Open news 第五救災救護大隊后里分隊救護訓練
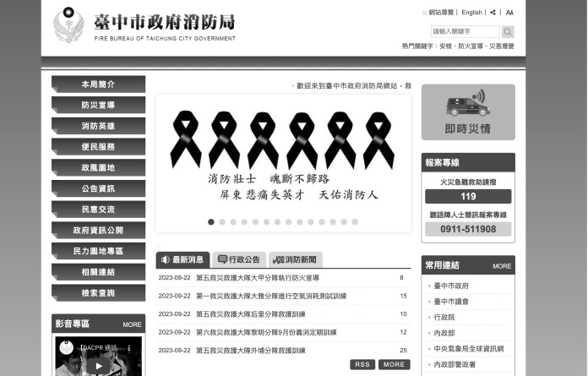 (251, 314)
